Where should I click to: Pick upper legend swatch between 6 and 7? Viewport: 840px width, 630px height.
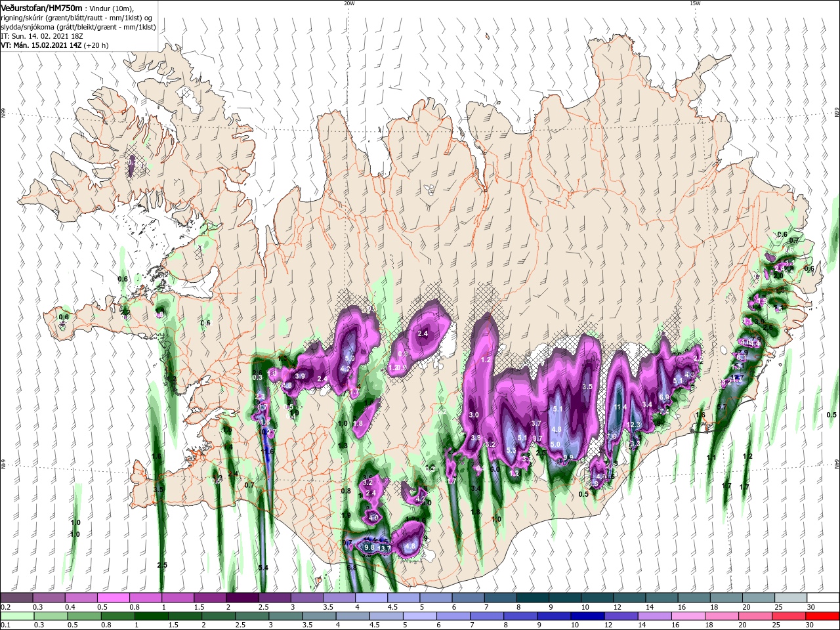tap(469, 598)
